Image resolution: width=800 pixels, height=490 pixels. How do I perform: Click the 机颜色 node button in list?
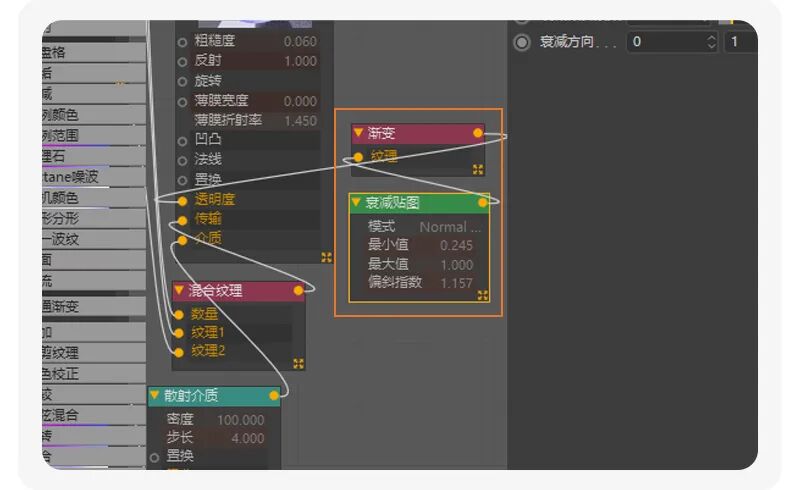pos(94,198)
